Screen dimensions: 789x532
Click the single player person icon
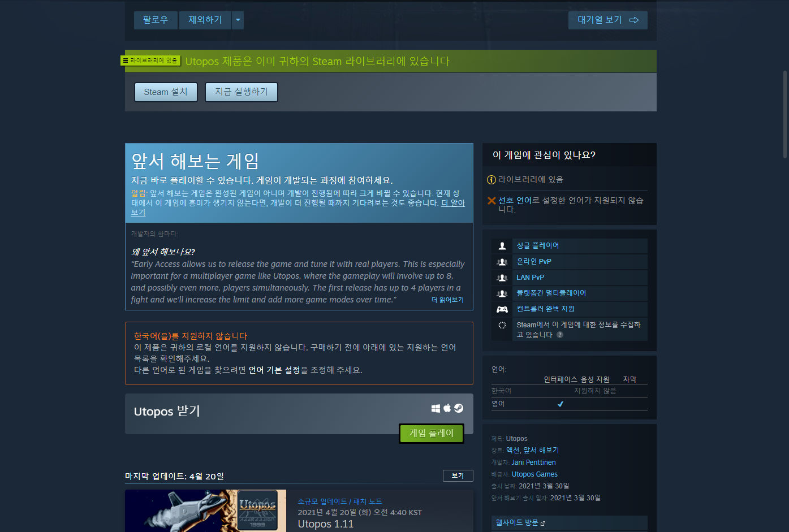[x=502, y=246]
